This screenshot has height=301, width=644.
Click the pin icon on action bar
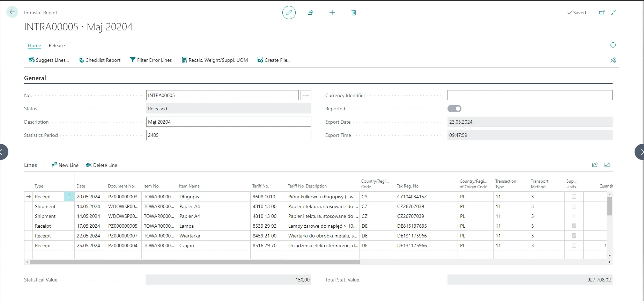pos(613,60)
